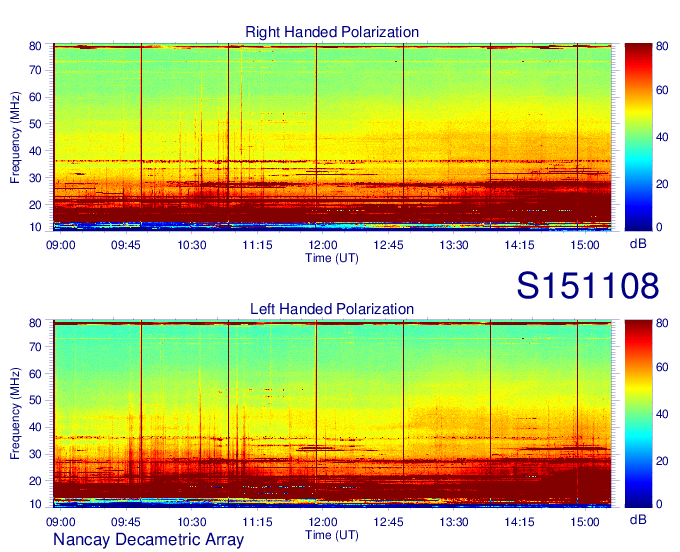Image resolution: width=680 pixels, height=552 pixels.
Task: Click the 11:15 time tick of the left-handed plot
Action: [x=257, y=521]
